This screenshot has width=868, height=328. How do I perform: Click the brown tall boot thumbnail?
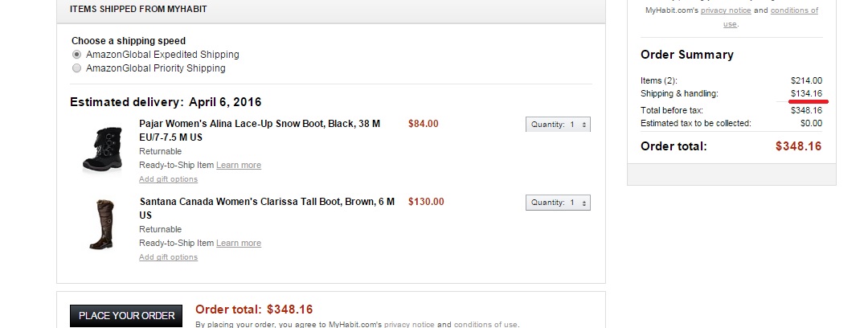[104, 227]
